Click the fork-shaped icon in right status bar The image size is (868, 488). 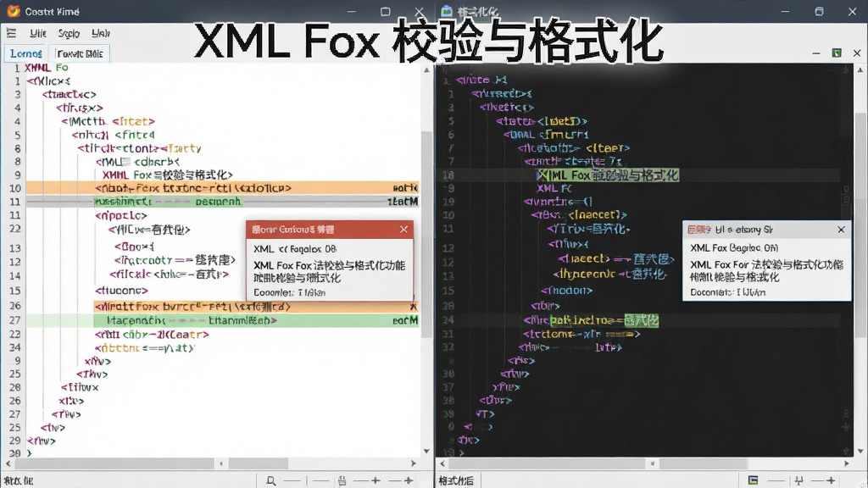[798, 481]
